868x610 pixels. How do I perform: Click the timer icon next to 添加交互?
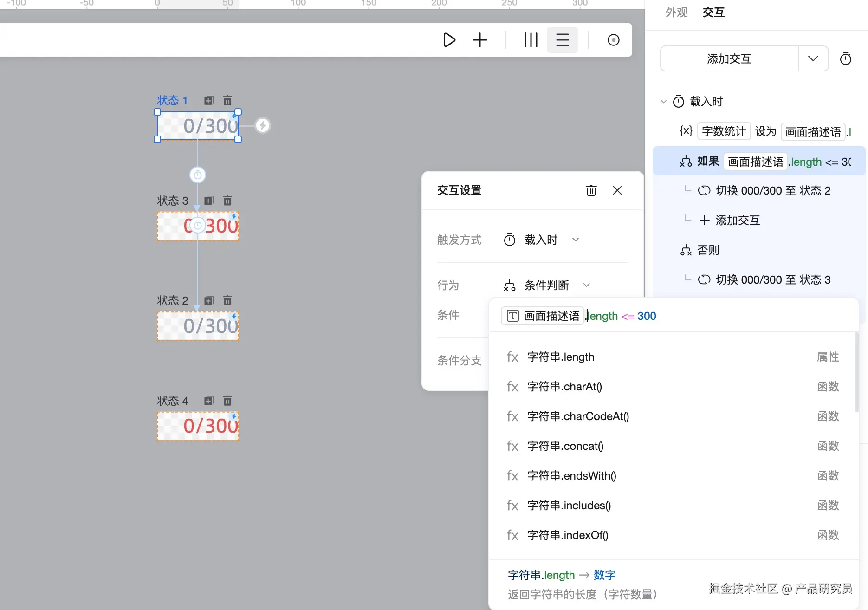[x=846, y=58]
